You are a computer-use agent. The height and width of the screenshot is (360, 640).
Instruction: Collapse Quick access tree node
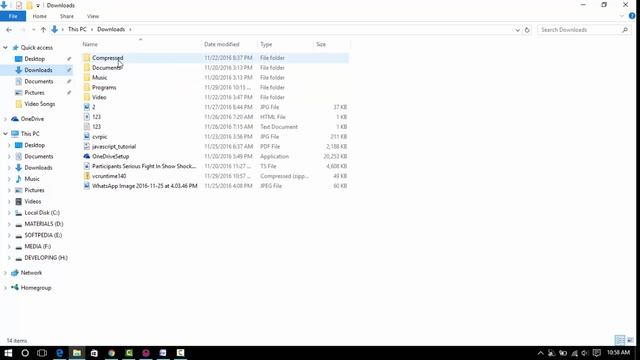(x=5, y=48)
